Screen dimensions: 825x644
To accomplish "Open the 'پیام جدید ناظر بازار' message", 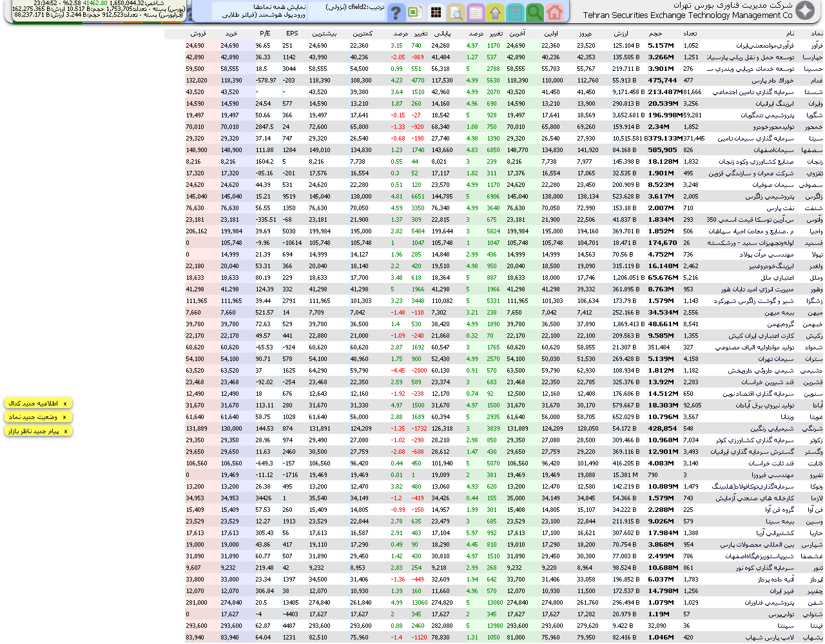I will click(x=34, y=431).
